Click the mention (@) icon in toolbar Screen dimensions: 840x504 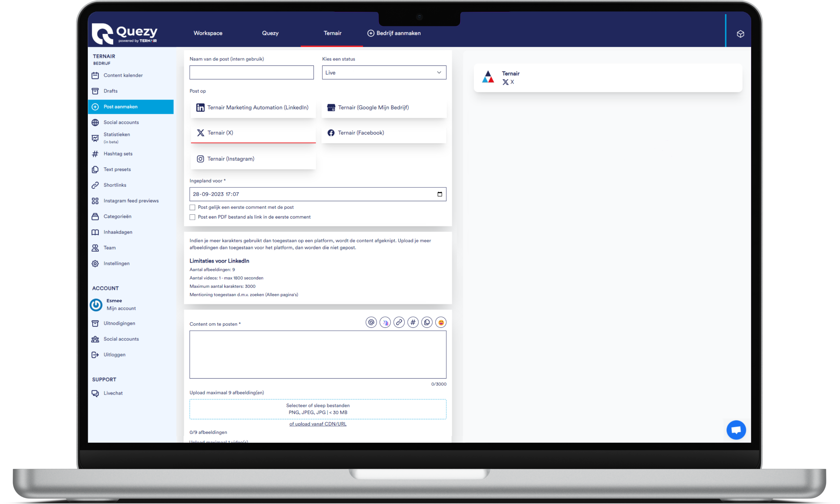tap(371, 322)
